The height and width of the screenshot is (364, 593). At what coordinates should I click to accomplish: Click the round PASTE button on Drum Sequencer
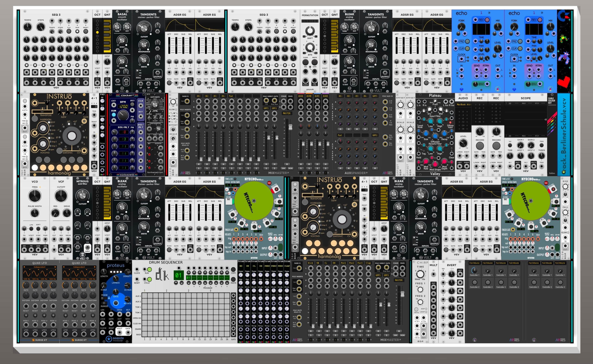pyautogui.click(x=233, y=279)
